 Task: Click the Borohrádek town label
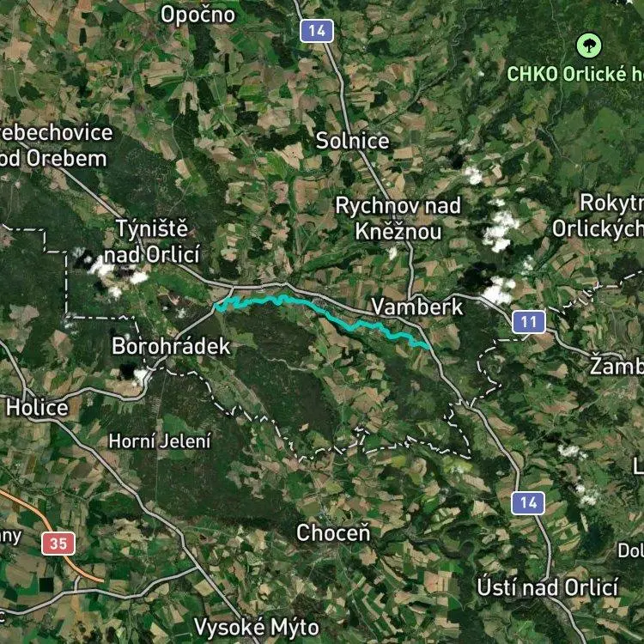coord(171,346)
